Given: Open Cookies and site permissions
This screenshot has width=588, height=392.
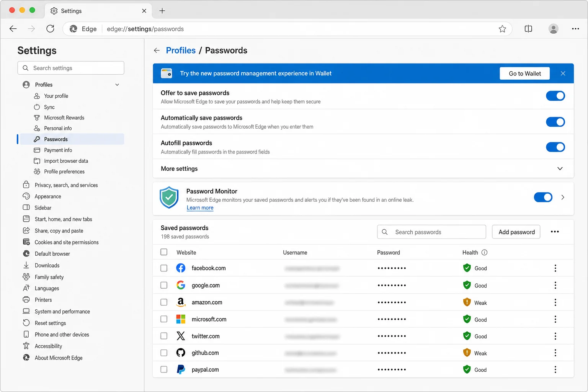Looking at the screenshot, I should tap(67, 242).
